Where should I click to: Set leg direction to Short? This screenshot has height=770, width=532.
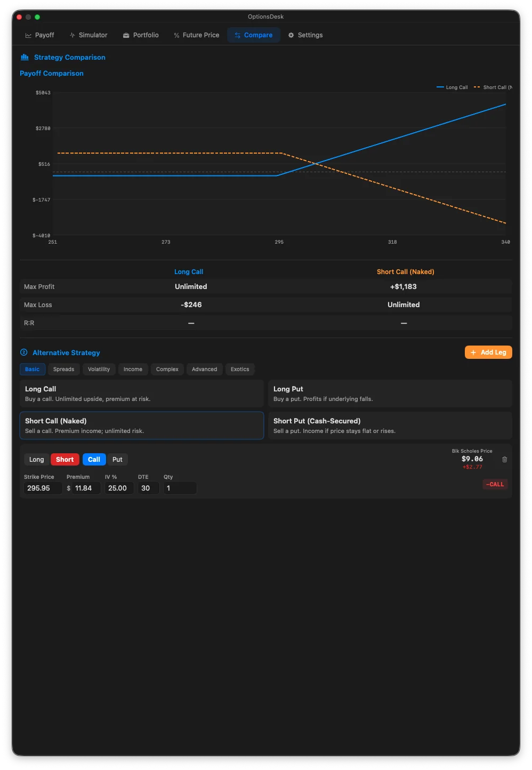[65, 460]
